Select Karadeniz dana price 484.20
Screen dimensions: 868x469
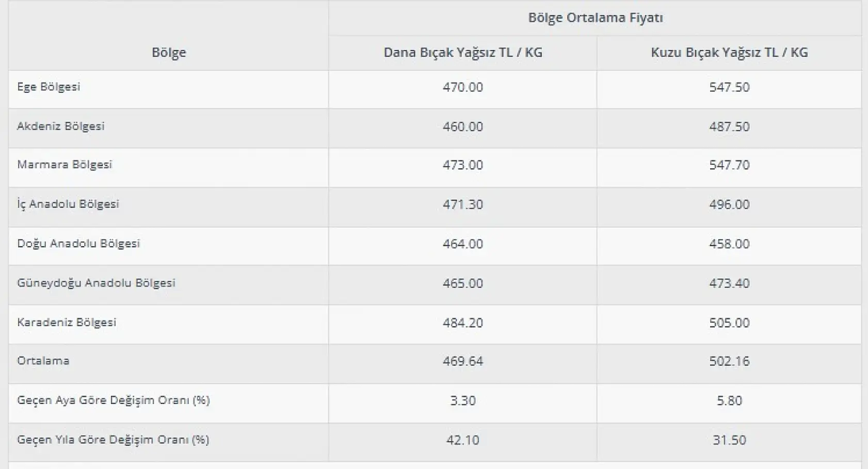pos(463,323)
